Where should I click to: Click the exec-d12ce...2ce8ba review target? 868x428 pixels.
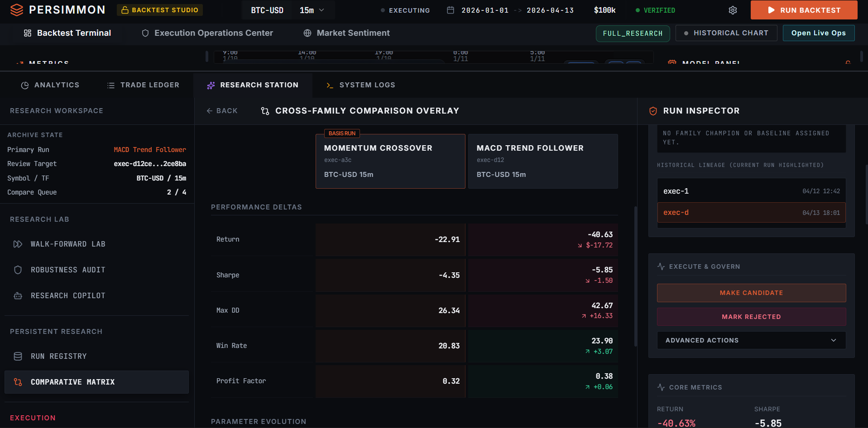tap(150, 164)
